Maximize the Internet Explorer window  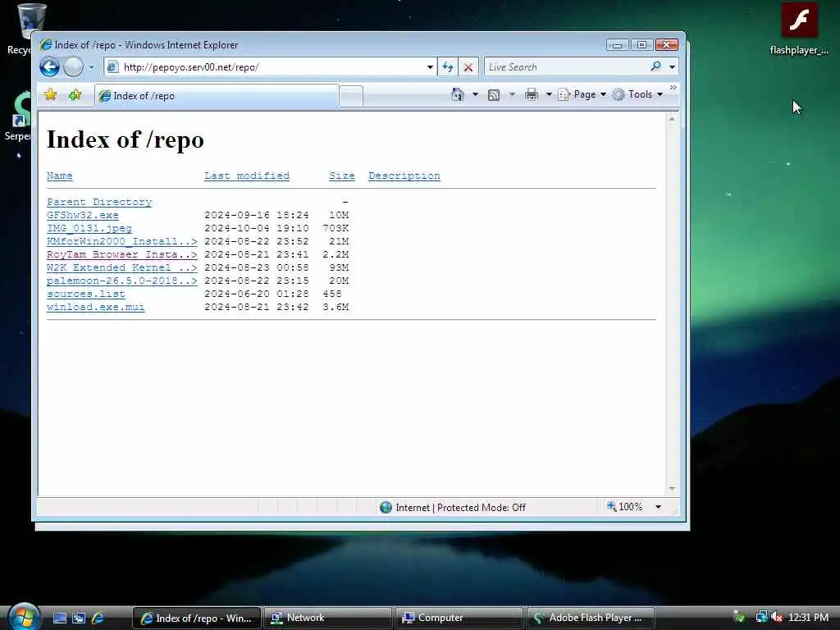(x=641, y=45)
